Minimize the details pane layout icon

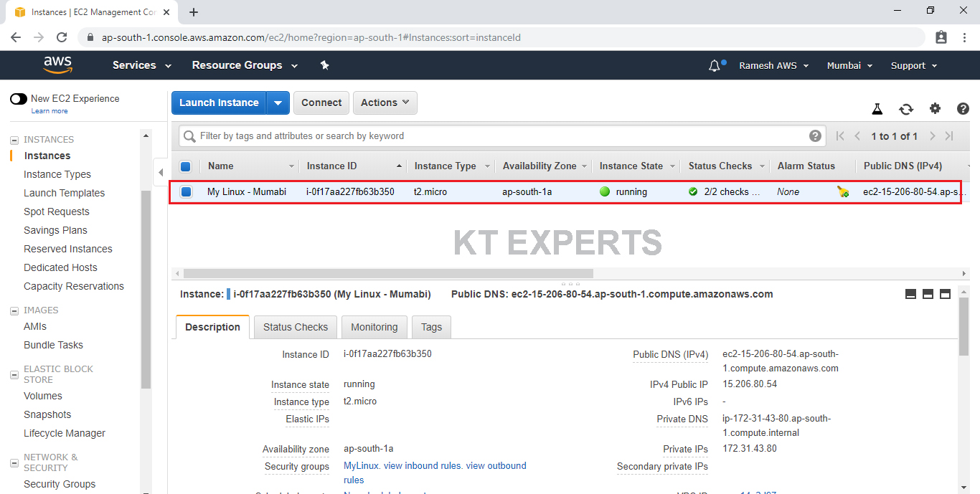pos(910,294)
